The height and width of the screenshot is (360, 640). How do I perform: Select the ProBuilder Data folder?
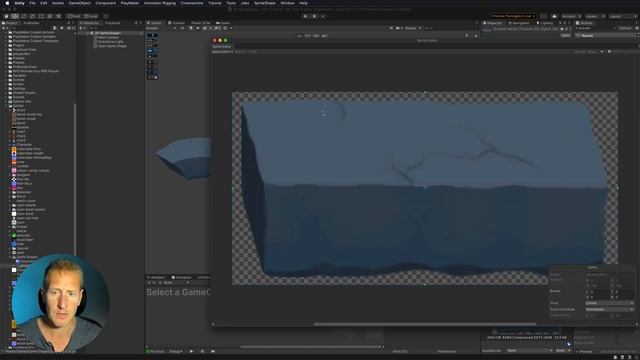click(24, 67)
